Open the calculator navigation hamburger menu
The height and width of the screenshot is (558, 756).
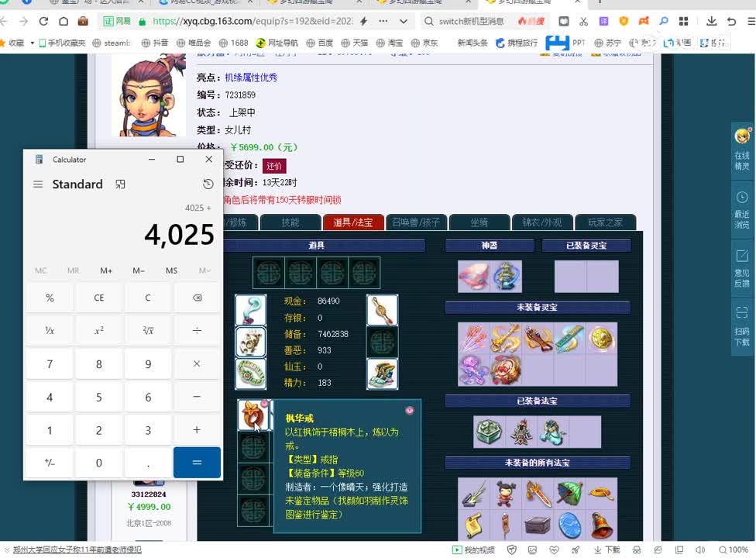(x=38, y=184)
